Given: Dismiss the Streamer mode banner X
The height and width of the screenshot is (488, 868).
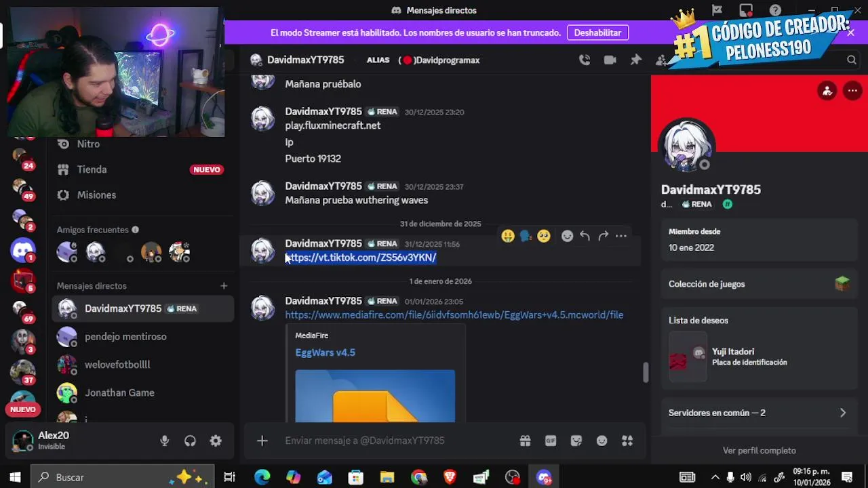Looking at the screenshot, I should [850, 33].
